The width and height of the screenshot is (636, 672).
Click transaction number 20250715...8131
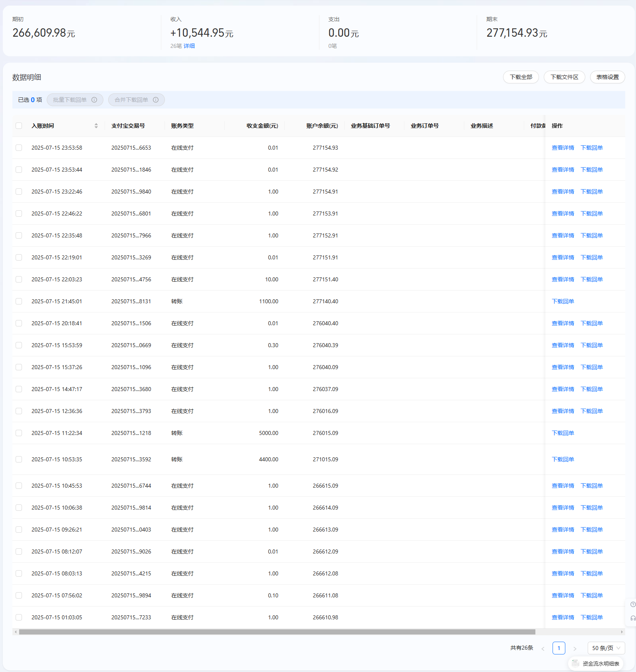(x=131, y=301)
